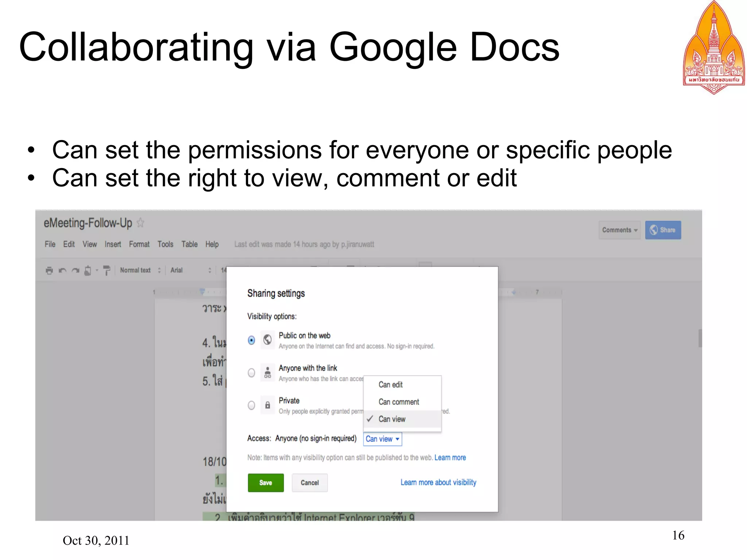
Task: Open the File menu
Action: coord(50,244)
